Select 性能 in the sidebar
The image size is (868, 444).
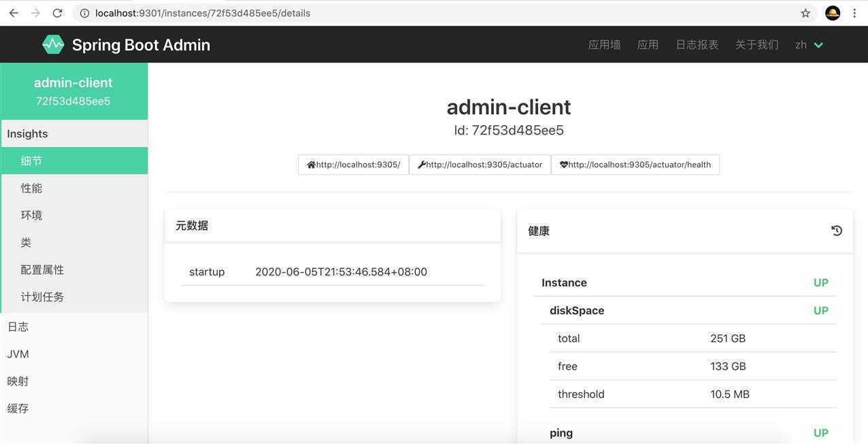point(74,188)
